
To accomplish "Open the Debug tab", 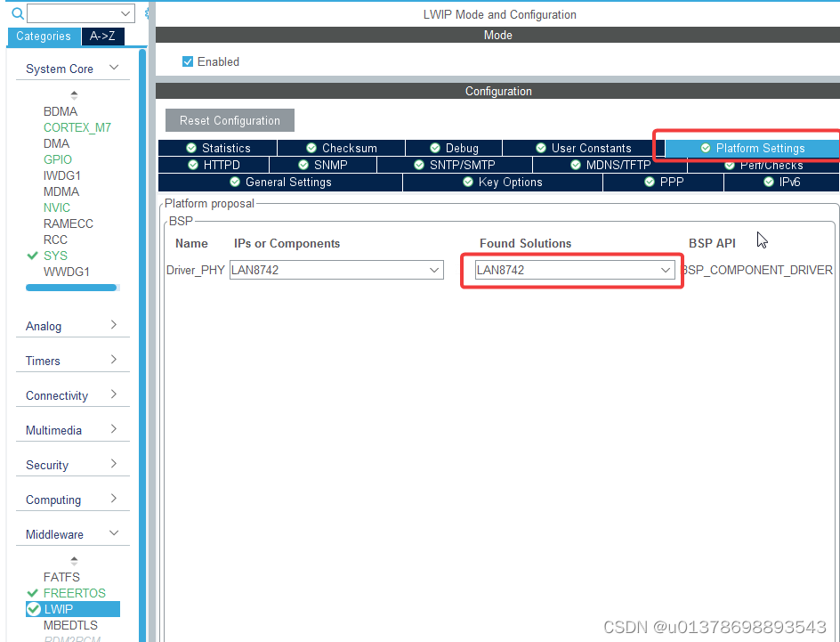I will pos(454,148).
